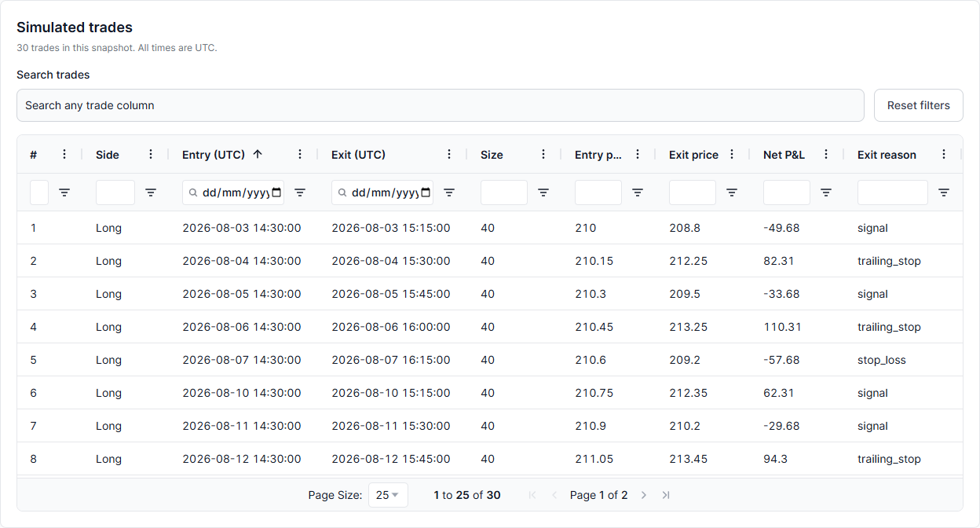Focus the Exit price filter input
The height and width of the screenshot is (528, 980).
tap(693, 192)
